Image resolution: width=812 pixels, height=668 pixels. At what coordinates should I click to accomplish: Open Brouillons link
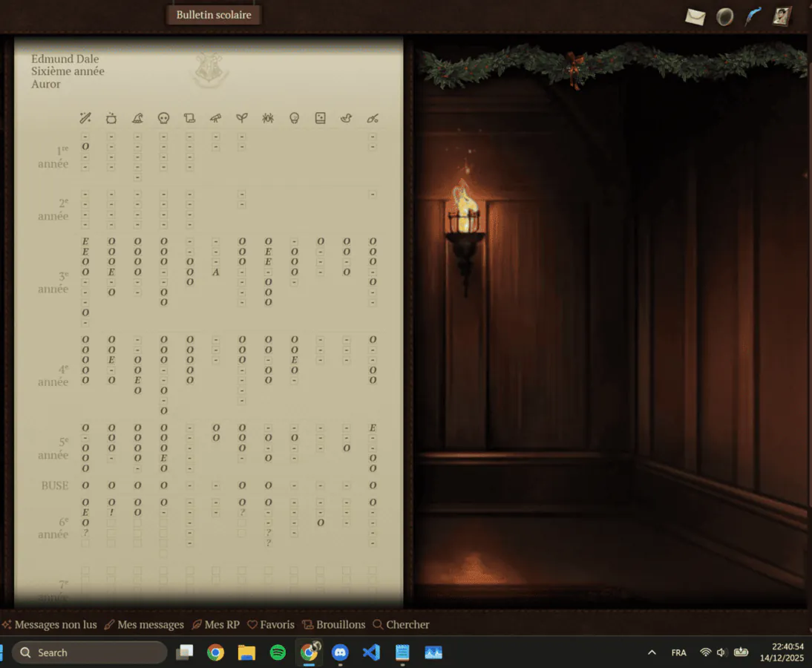[341, 624]
